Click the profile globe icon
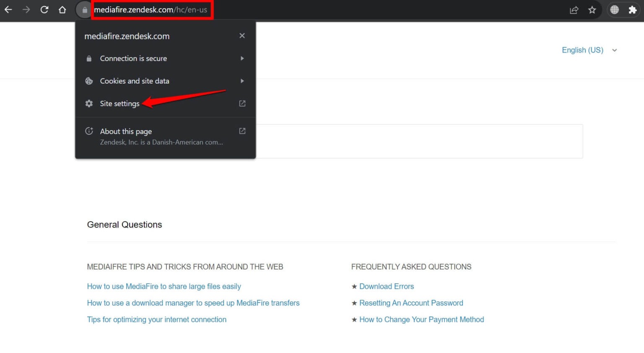This screenshot has width=644, height=353. tap(614, 10)
